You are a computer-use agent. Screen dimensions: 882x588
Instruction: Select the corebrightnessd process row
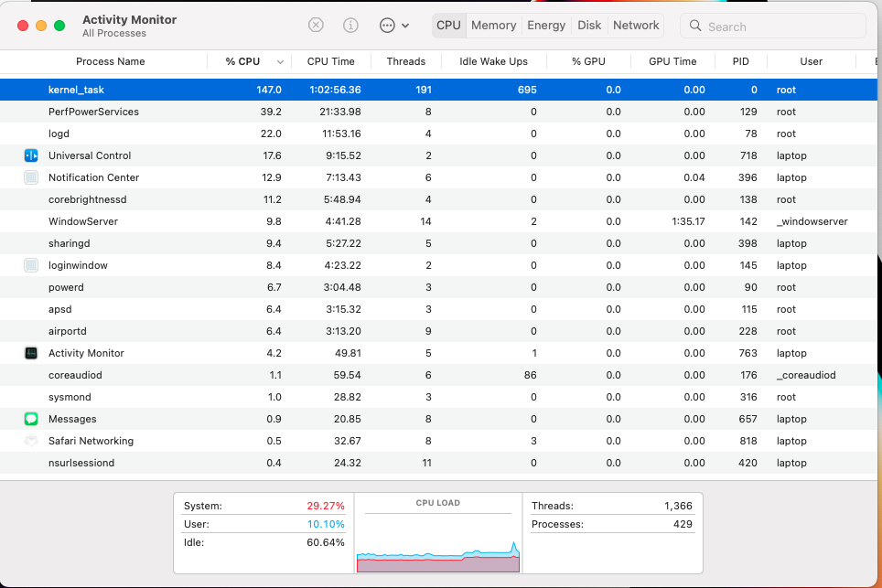(439, 199)
